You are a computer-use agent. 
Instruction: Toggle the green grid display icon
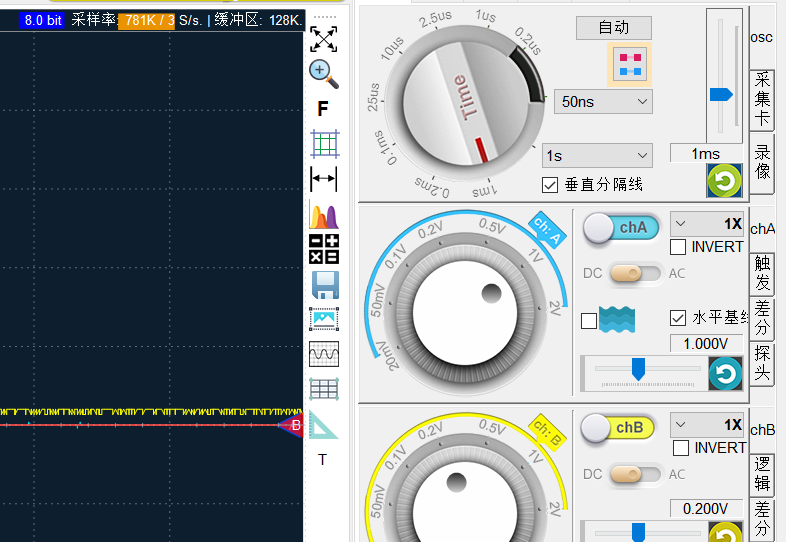(324, 144)
